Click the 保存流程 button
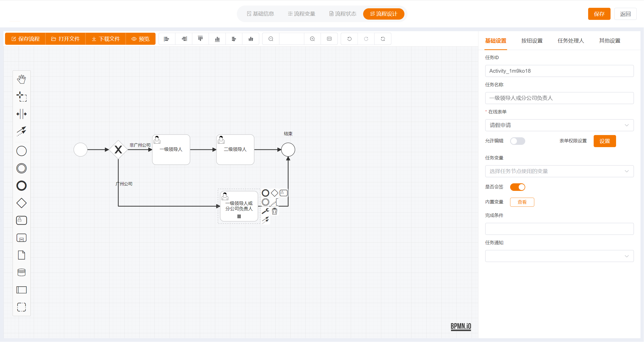Image resolution: width=644 pixels, height=342 pixels. [x=25, y=39]
